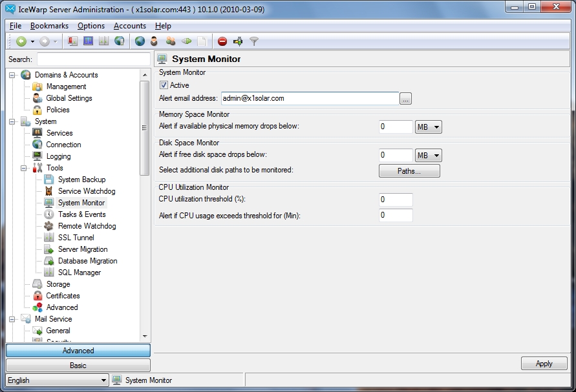The image size is (576, 392).
Task: Select Tasks & Events clock icon
Action: (49, 214)
